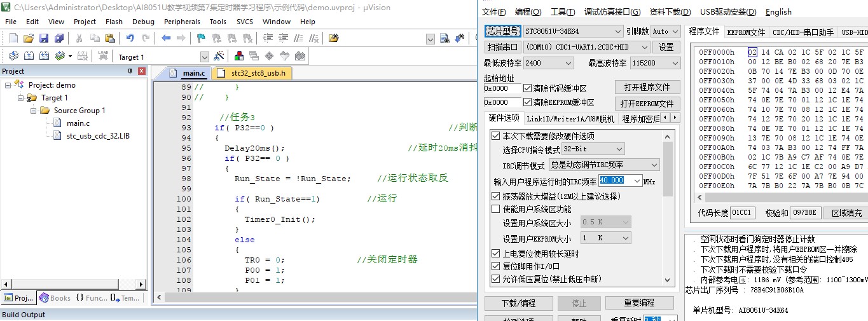
Task: Click the 扫描串口 button
Action: (x=502, y=47)
